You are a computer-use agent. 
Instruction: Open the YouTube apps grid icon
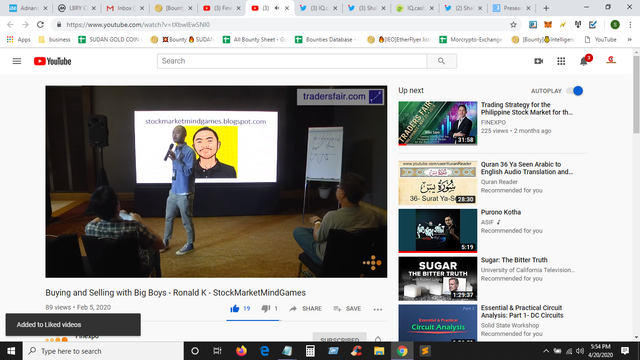[561, 61]
